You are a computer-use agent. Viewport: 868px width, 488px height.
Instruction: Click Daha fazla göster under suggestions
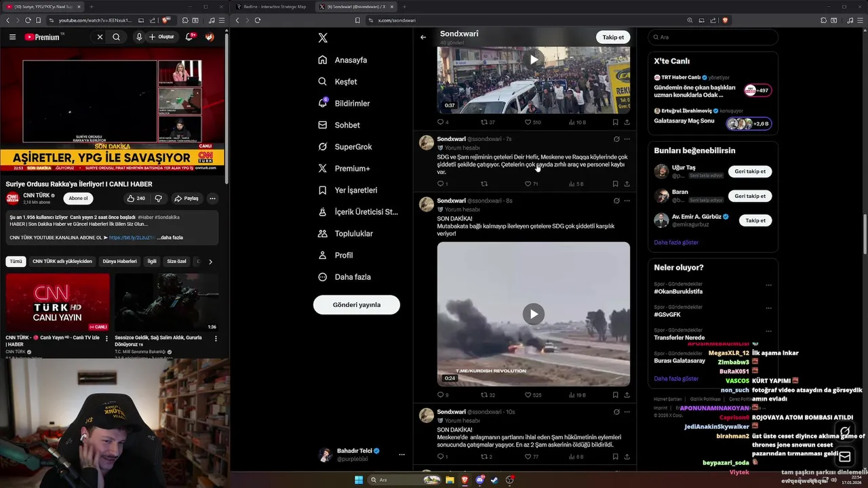pos(676,242)
